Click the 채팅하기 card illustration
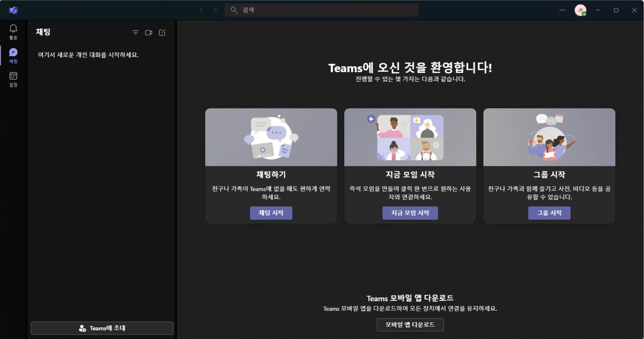This screenshot has width=644, height=339. pos(271,137)
